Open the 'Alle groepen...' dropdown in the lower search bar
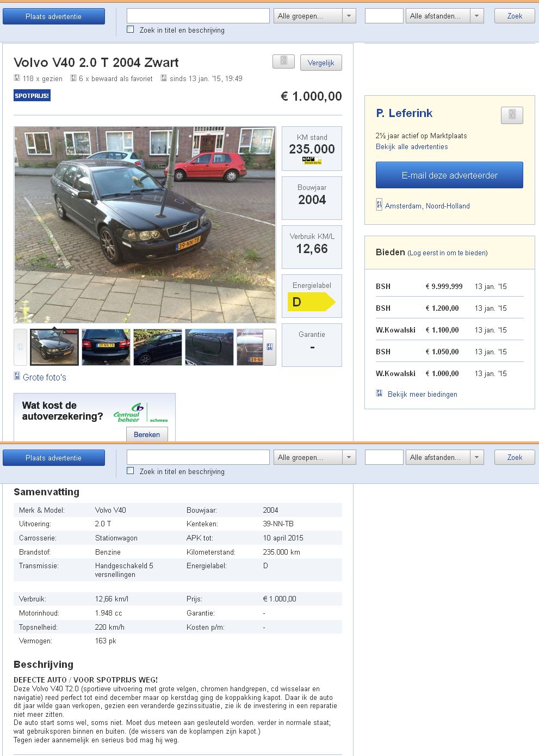Image resolution: width=539 pixels, height=756 pixels. [x=315, y=457]
